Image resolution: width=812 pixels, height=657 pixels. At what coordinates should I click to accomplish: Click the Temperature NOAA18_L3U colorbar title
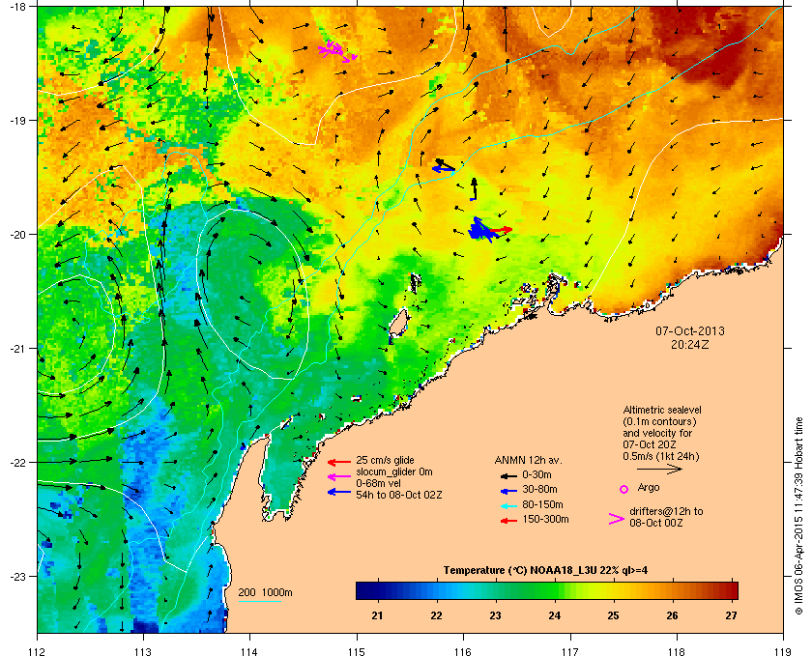tap(545, 571)
